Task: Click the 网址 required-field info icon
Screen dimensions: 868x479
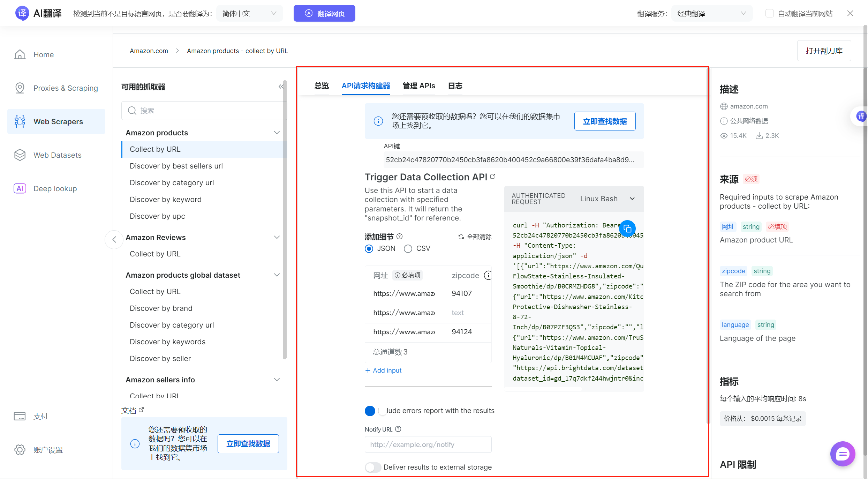Action: pos(397,275)
